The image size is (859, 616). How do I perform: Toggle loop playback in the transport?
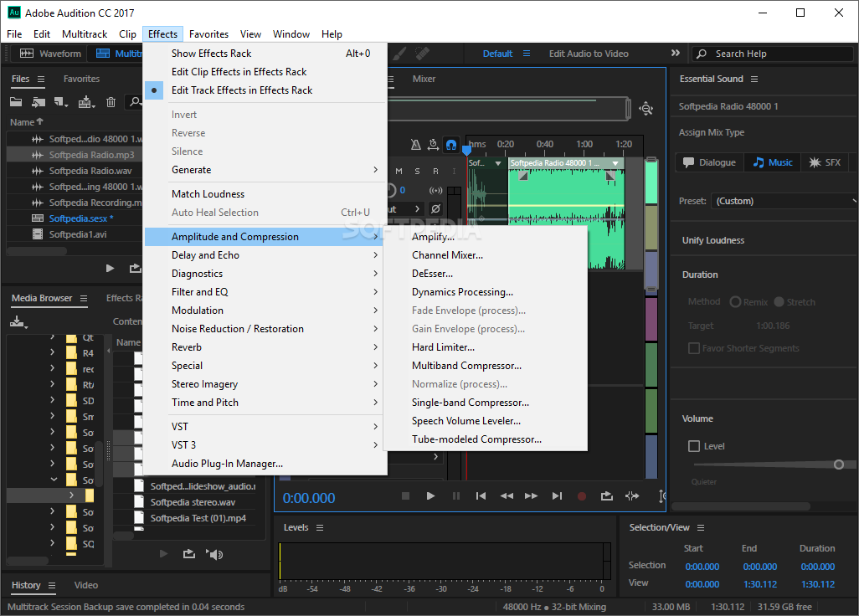pyautogui.click(x=607, y=496)
